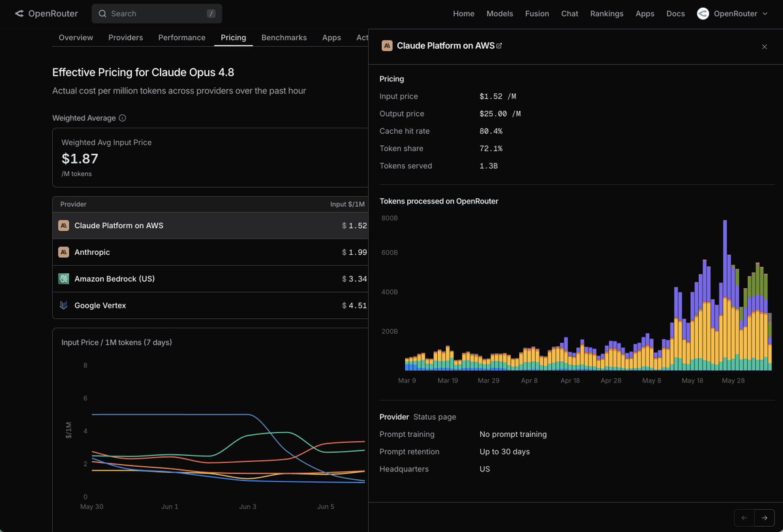783x532 pixels.
Task: Select the Claude Platform on AWS provider row
Action: (210, 226)
